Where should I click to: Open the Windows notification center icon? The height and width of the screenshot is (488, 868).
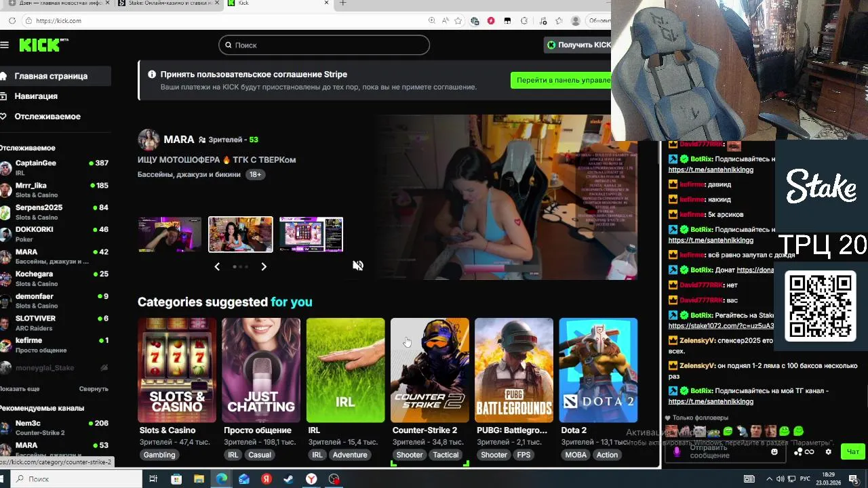tap(854, 479)
